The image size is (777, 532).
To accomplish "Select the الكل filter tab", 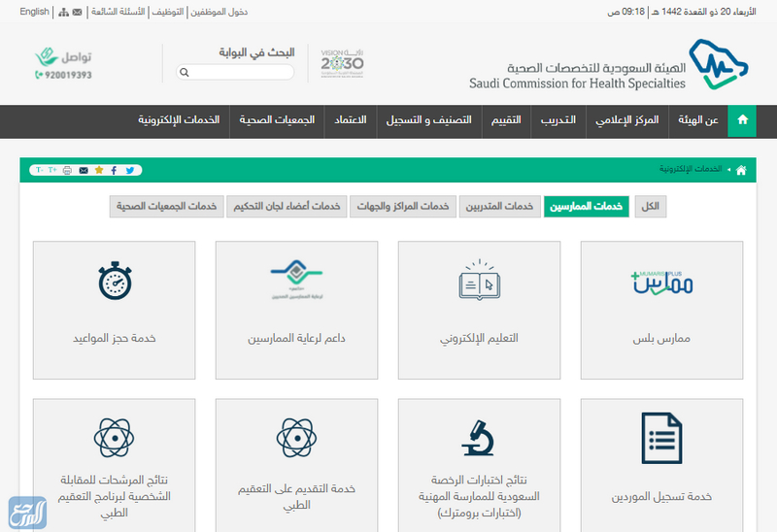I will (650, 207).
